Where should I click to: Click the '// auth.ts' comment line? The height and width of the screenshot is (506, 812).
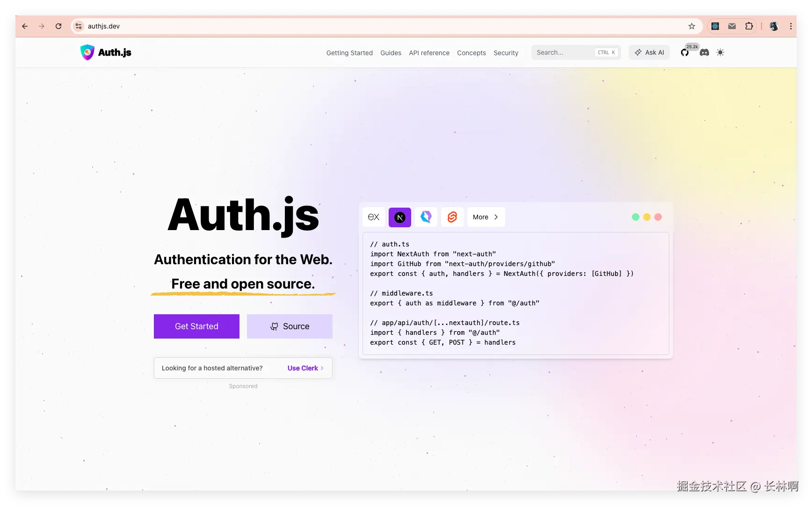[390, 244]
